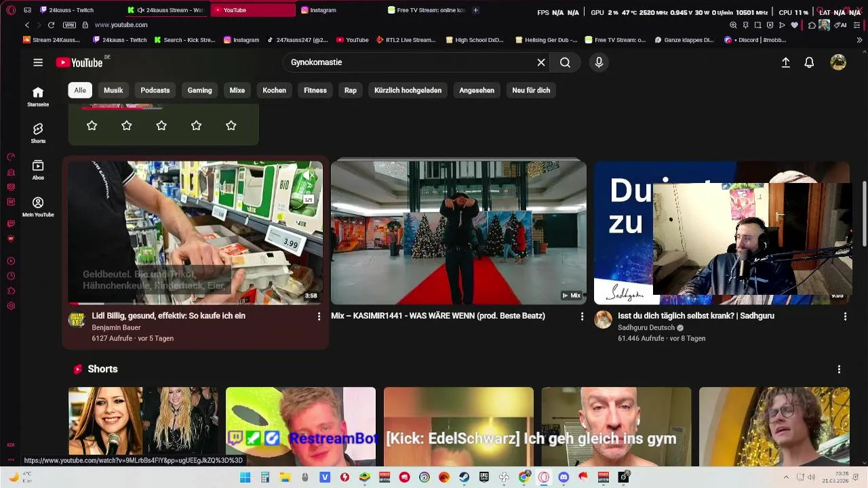This screenshot has width=868, height=488.
Task: Play the Lidl Billig video thumbnail
Action: 195,232
